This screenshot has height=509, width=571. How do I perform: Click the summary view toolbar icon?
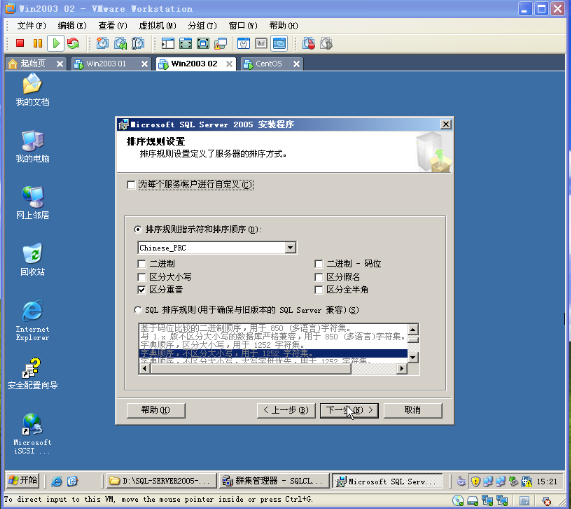243,44
